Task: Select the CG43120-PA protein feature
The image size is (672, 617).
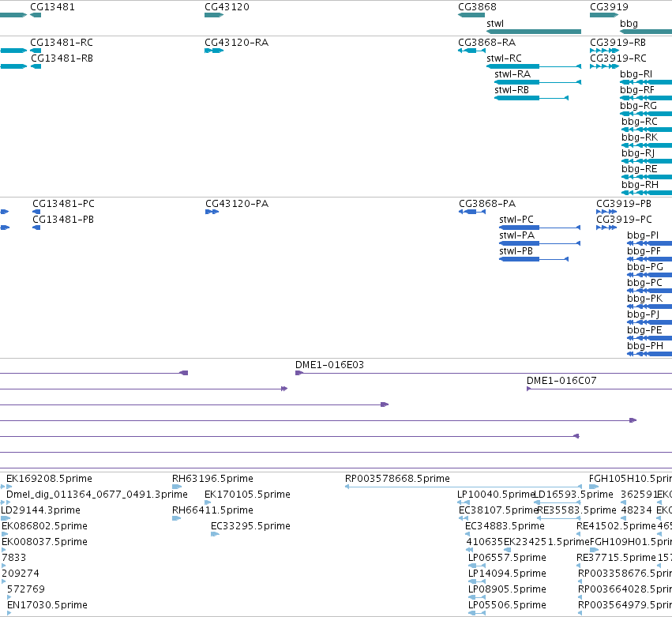Action: [237, 204]
